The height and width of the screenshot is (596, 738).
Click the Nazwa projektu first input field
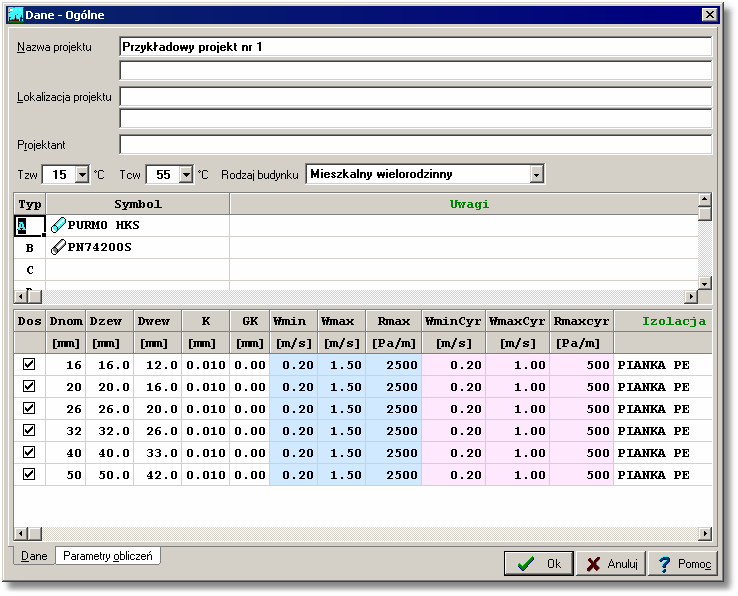tap(416, 47)
